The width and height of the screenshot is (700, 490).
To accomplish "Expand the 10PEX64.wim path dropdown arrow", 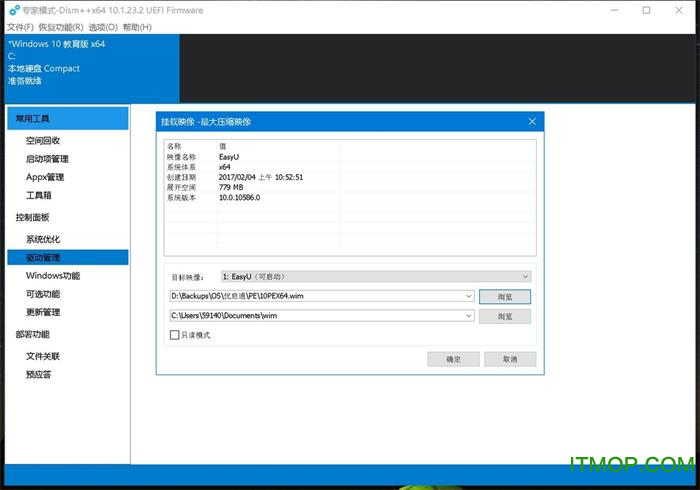I will pyautogui.click(x=469, y=296).
